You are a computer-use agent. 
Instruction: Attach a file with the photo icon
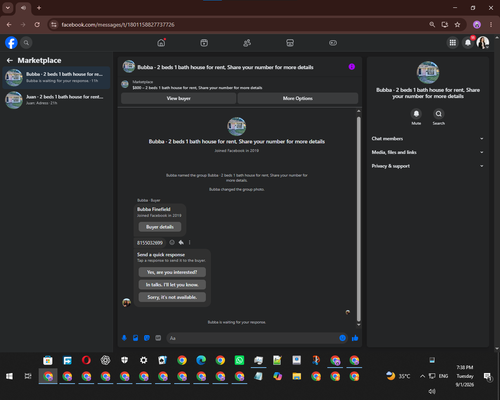tap(136, 338)
